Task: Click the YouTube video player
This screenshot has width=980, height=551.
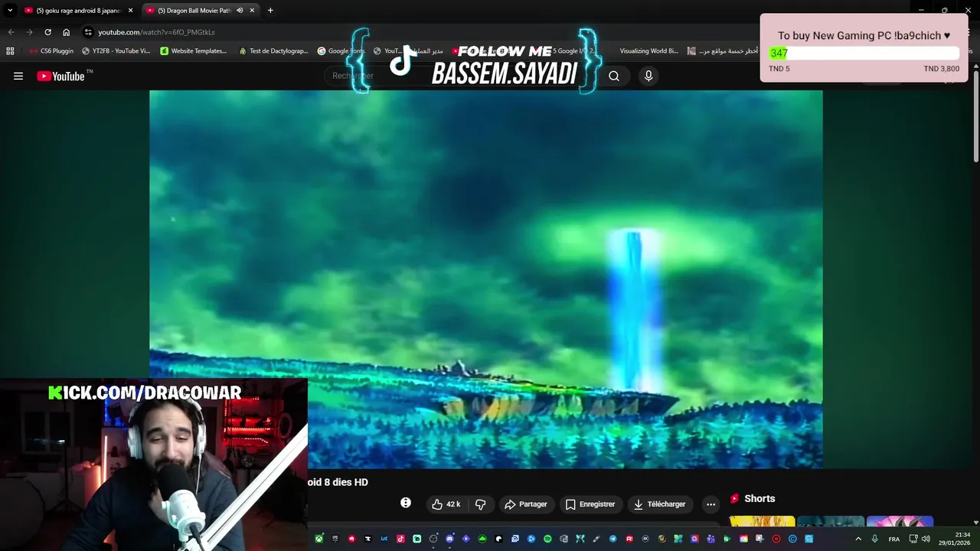Action: 485,279
